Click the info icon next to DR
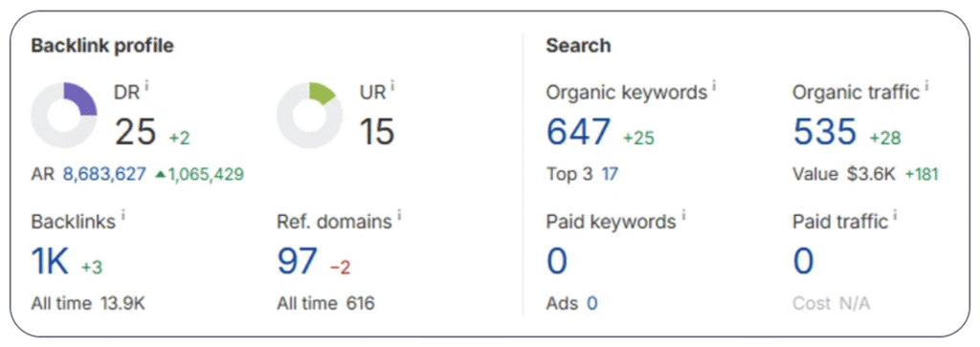This screenshot has height=347, width=980. pos(146,85)
